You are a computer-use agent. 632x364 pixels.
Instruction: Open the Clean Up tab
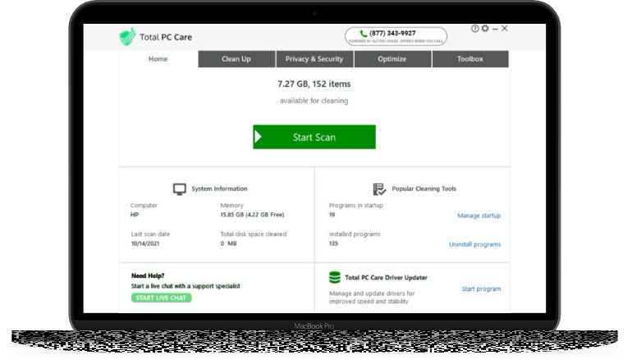(236, 59)
